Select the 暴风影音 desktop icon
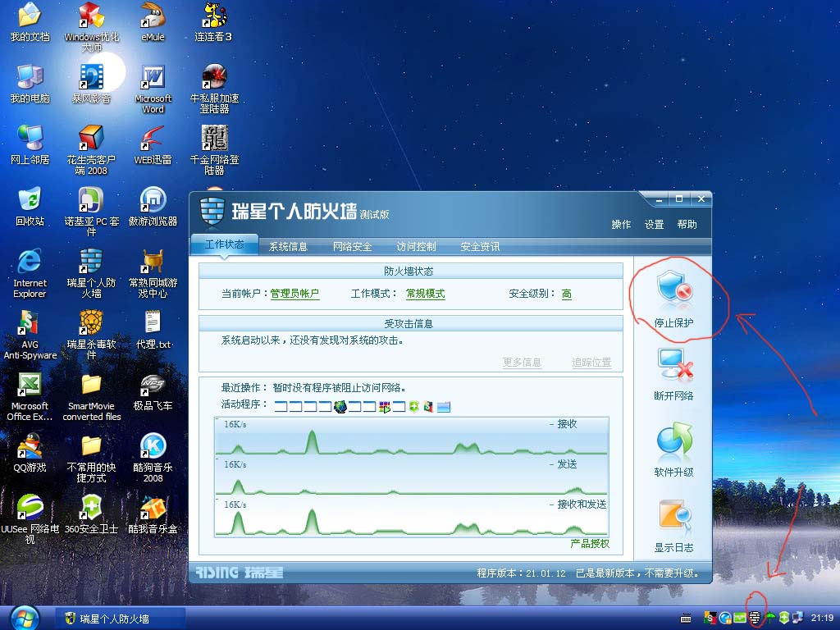Screen dimensions: 840x630 [91, 83]
